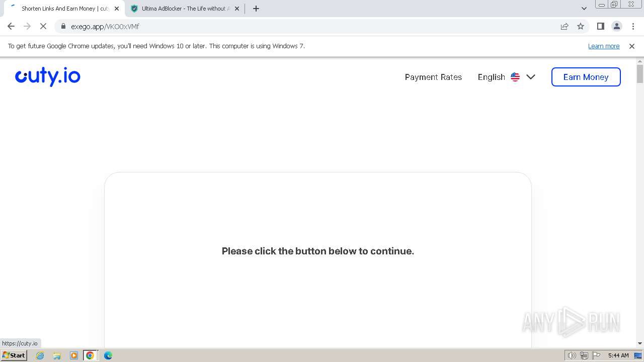Close the Ultima AdBlocker tab
The height and width of the screenshot is (362, 644).
[x=237, y=9]
